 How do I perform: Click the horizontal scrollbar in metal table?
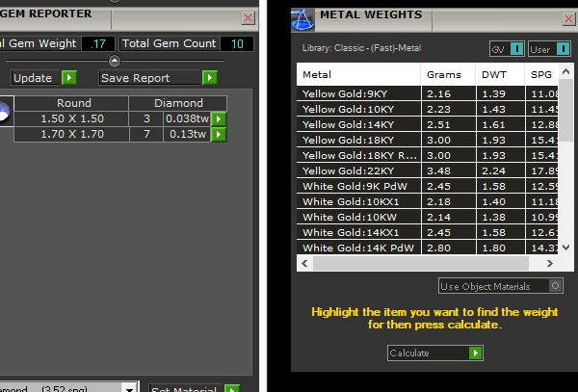pyautogui.click(x=424, y=263)
